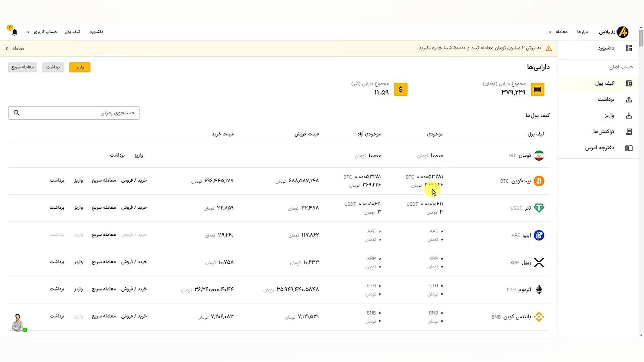Select داشبورد in the sidebar
This screenshot has width=644, height=362.
(606, 48)
